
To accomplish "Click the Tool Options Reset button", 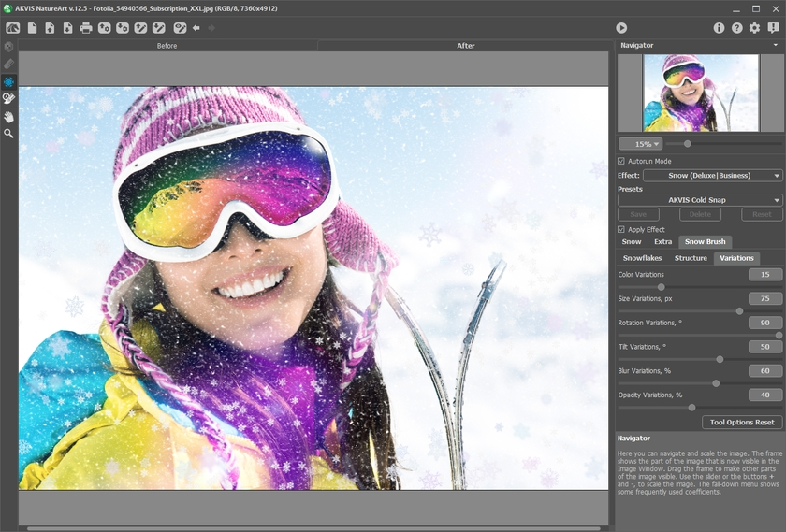I will coord(741,422).
